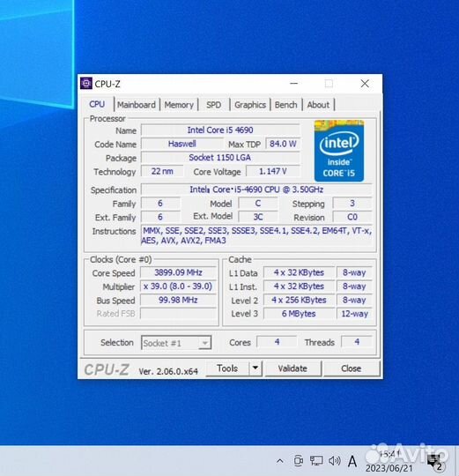Click the Intel Core i5 logo badge
This screenshot has width=459, height=476.
tap(339, 151)
